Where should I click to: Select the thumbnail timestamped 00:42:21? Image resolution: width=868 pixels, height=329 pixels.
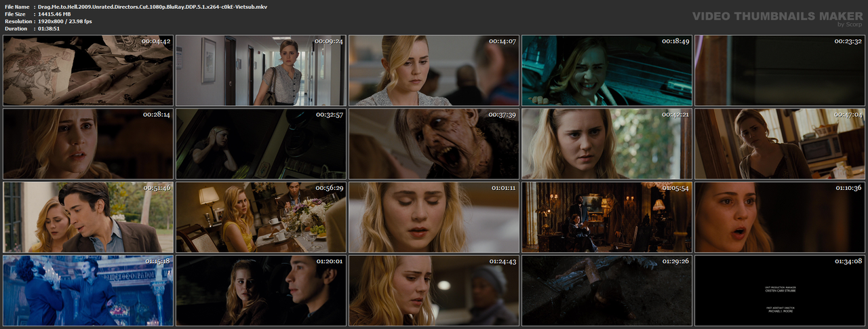(607, 144)
